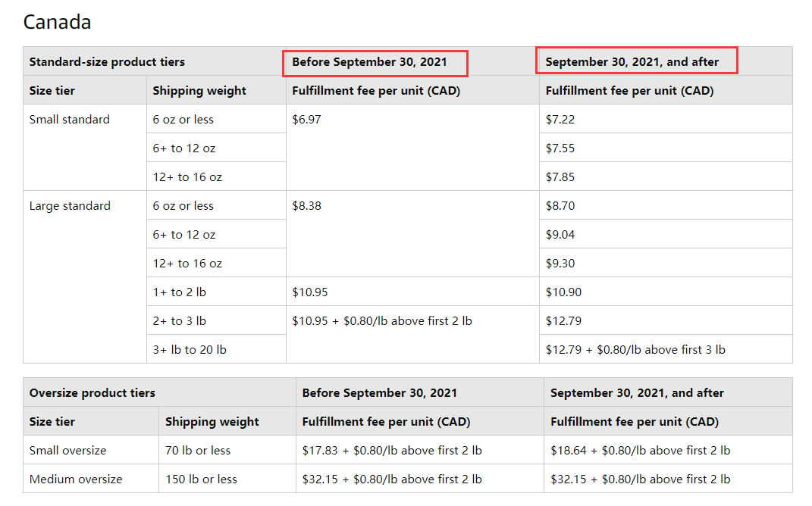Click the '1+ to 2 lb' shipping weight cell

(216, 292)
